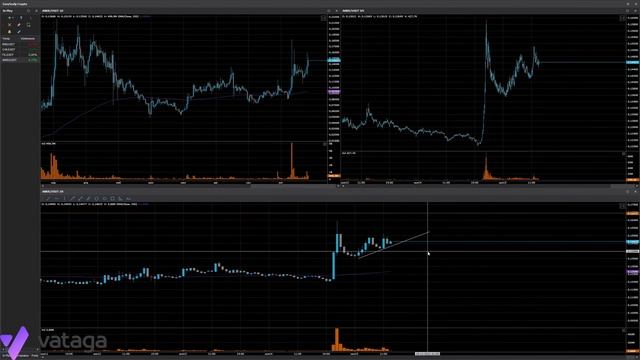Maximize the bottom chart panel
Screen dimensions: 640x360
pyautogui.click(x=628, y=191)
